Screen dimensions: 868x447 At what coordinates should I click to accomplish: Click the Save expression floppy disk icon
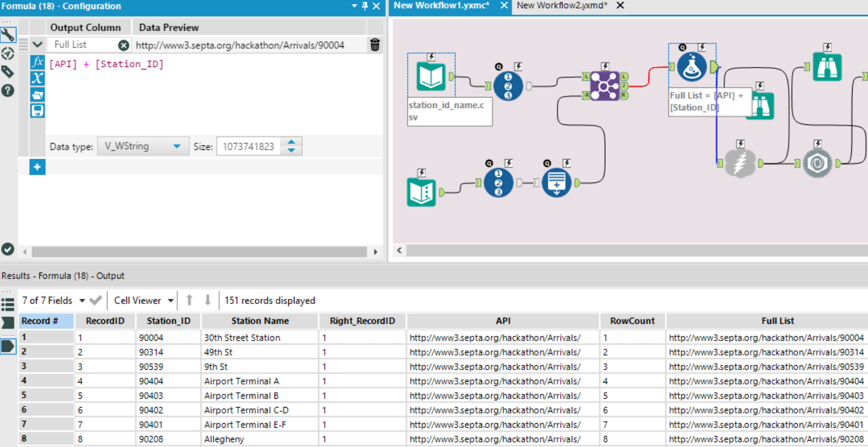[37, 111]
